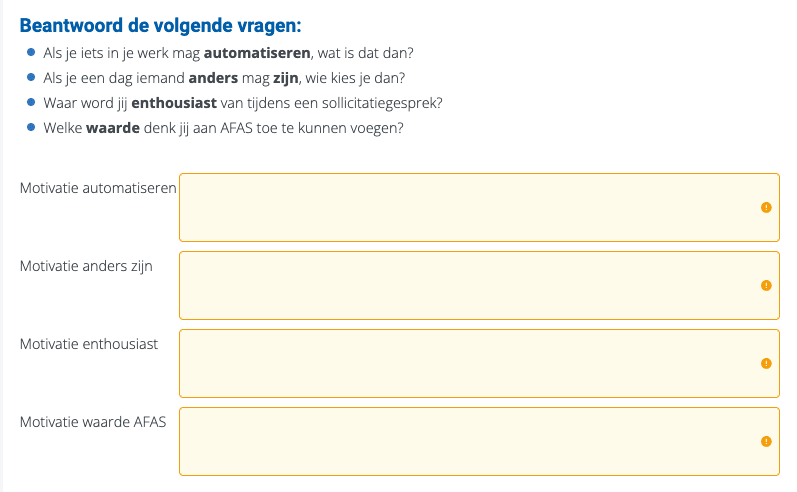Click the blue bullet before the anders zijn question
Screen dimensions: 797x492
click(31, 78)
